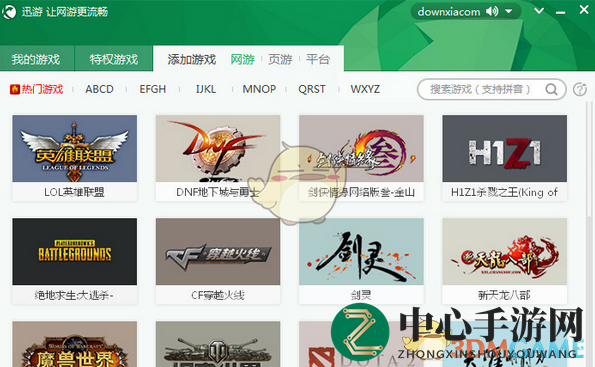The image size is (595, 367).
Task: Choose the 网游 sub-tab
Action: pos(242,60)
